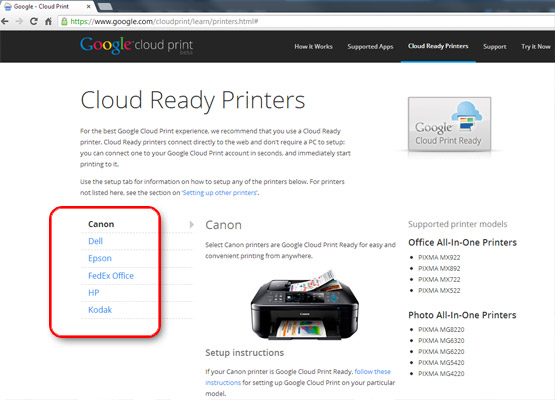
Task: Select Kodak in the manufacturer list
Action: (x=100, y=310)
